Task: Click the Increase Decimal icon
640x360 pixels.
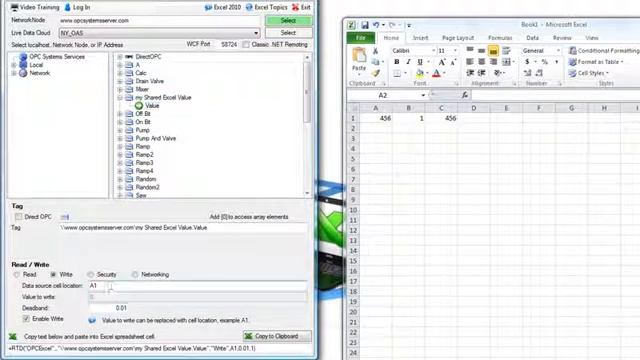Action: 527,73
